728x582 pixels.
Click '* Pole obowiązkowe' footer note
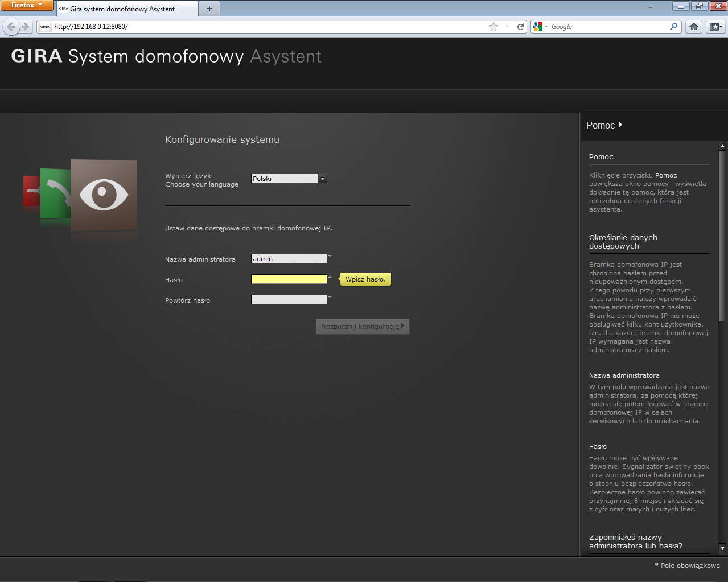[x=687, y=566]
